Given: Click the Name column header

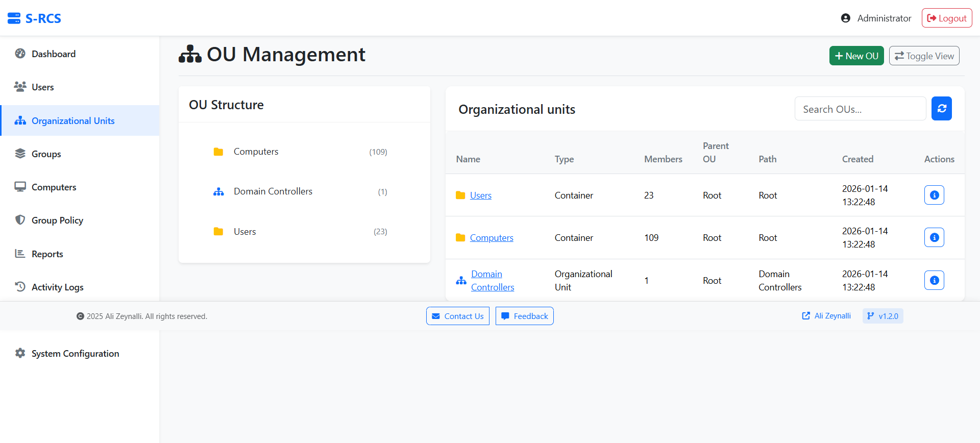Looking at the screenshot, I should 468,159.
